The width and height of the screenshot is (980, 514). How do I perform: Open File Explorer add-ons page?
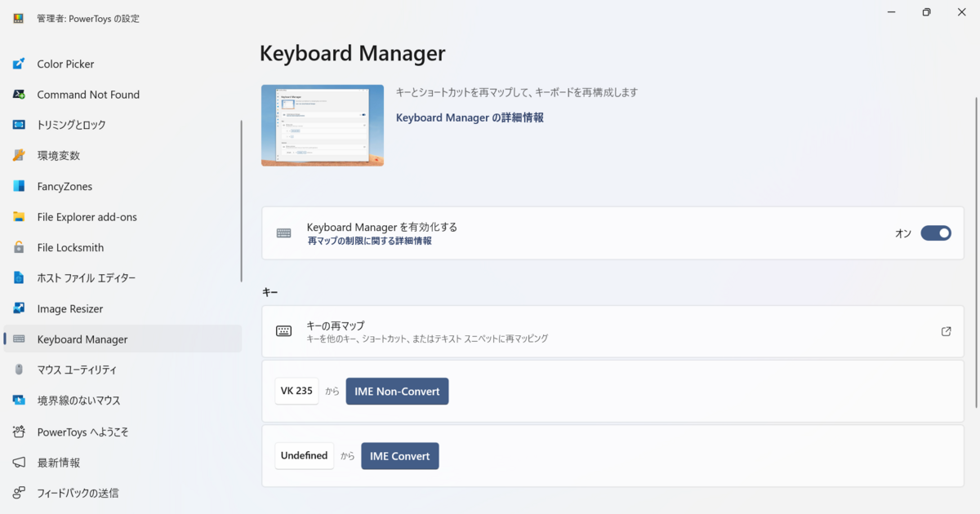click(122, 217)
